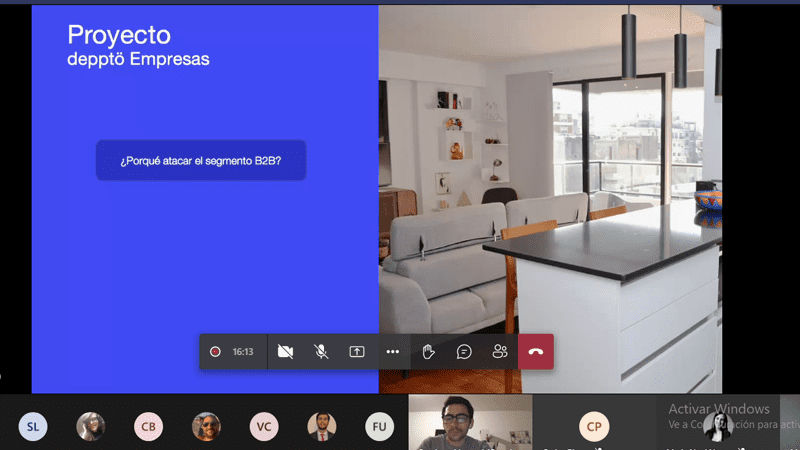Screen dimensions: 800x450
Task: Unmute the microphone in call toolbar
Action: [321, 352]
